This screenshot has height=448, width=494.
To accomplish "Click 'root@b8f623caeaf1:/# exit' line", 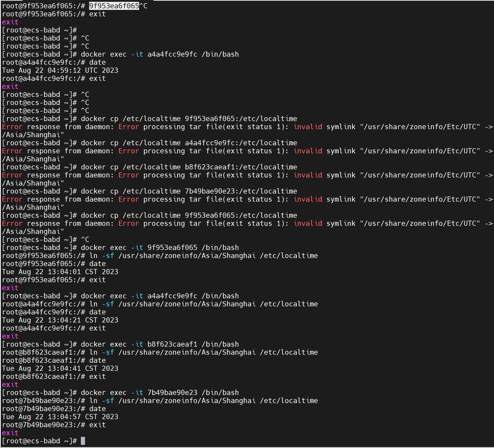I will [54, 377].
